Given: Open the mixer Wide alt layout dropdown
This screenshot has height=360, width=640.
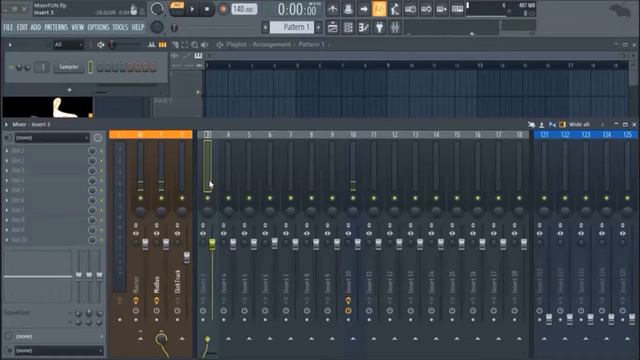Looking at the screenshot, I should point(582,124).
